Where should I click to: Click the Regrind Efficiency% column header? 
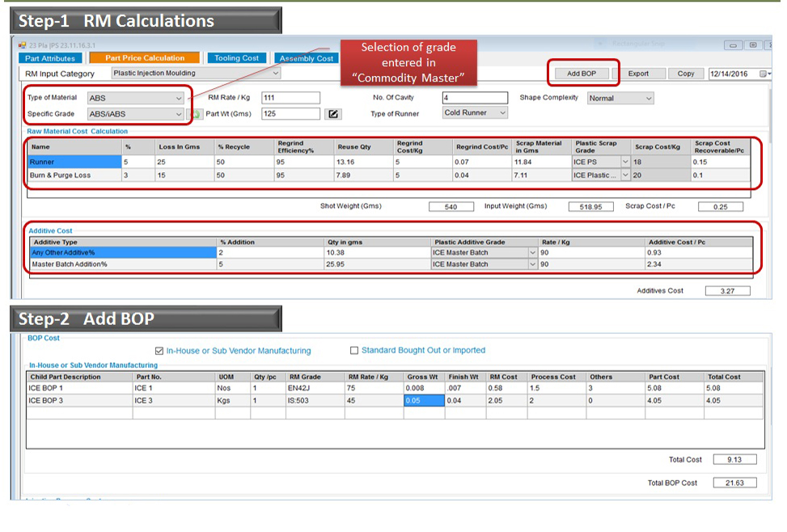pyautogui.click(x=304, y=146)
